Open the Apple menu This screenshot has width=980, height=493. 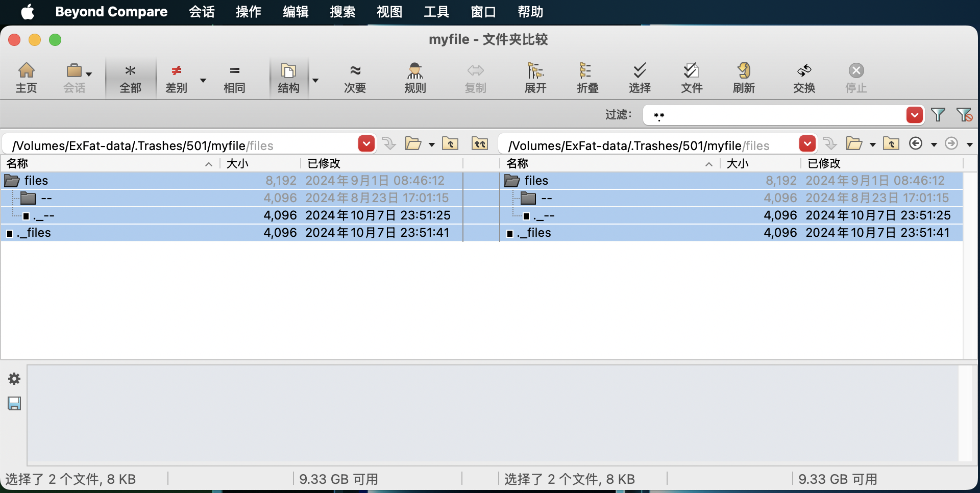point(28,12)
